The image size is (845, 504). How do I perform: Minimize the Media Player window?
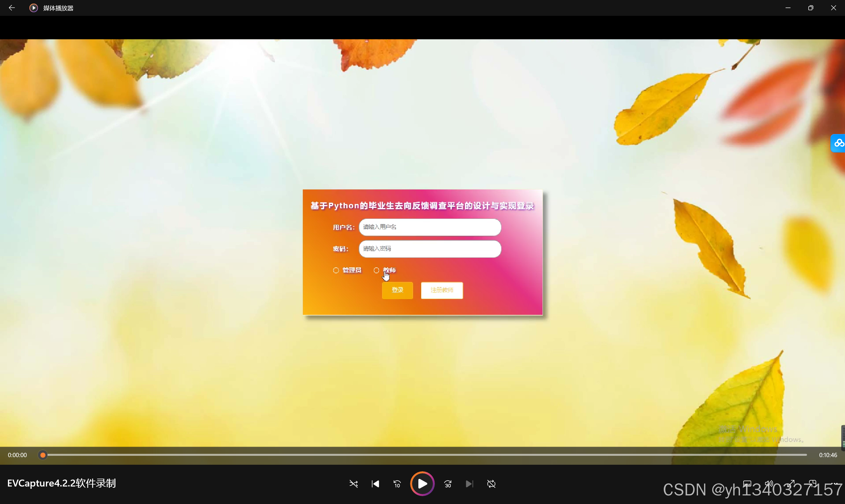coord(788,8)
